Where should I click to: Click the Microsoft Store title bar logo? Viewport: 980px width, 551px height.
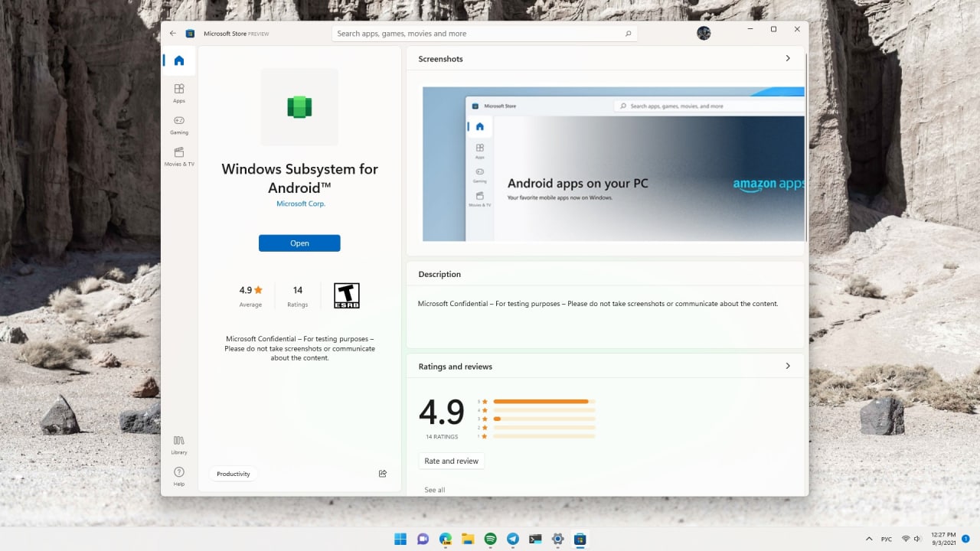click(191, 34)
